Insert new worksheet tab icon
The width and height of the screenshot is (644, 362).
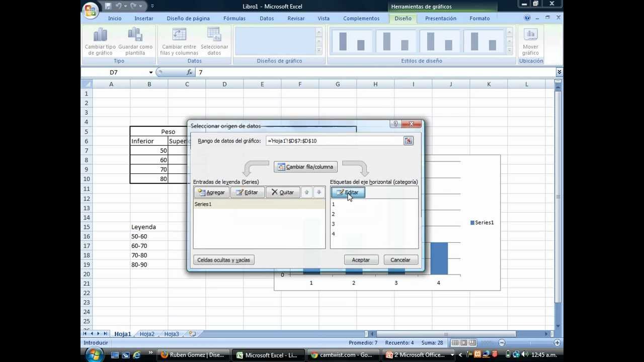pyautogui.click(x=192, y=334)
